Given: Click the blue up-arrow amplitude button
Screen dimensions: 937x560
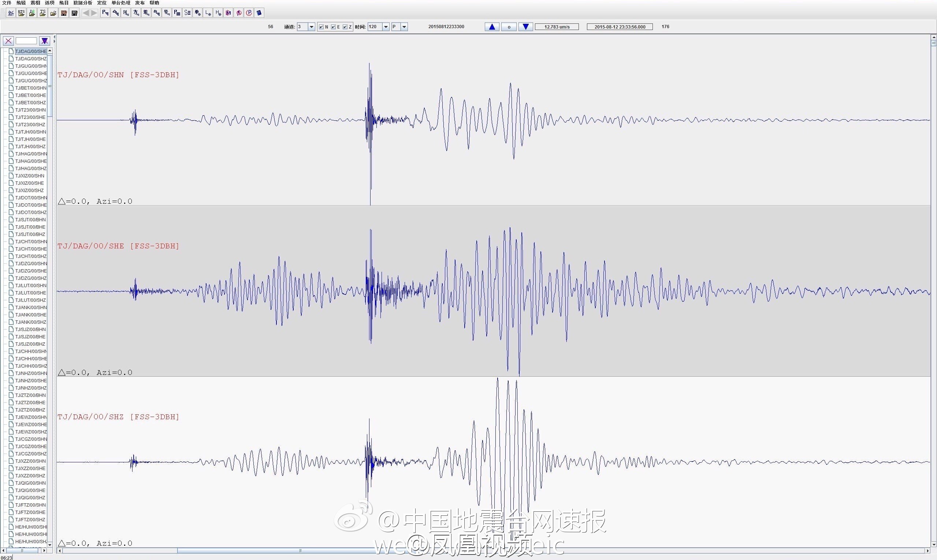Looking at the screenshot, I should [492, 27].
